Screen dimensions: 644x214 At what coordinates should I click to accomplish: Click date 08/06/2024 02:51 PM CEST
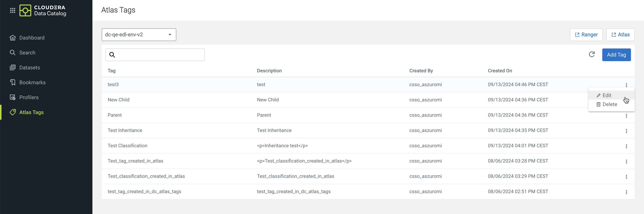[x=518, y=191]
